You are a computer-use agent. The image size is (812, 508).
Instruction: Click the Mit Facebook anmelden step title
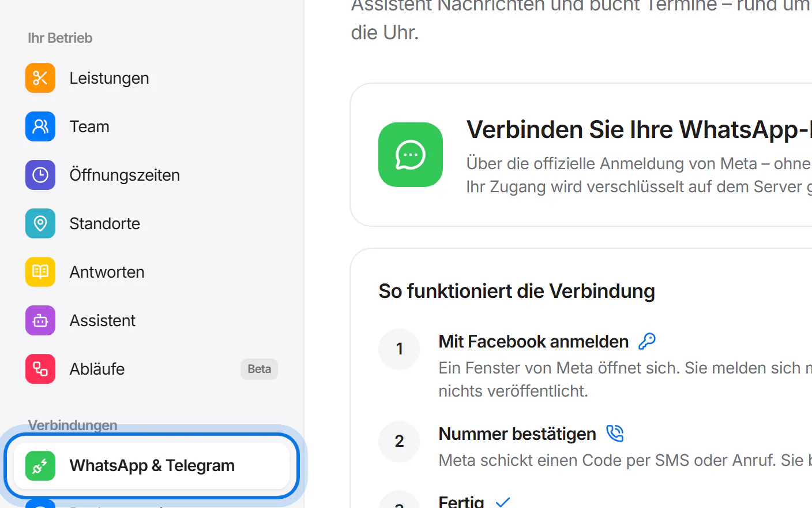coord(533,341)
